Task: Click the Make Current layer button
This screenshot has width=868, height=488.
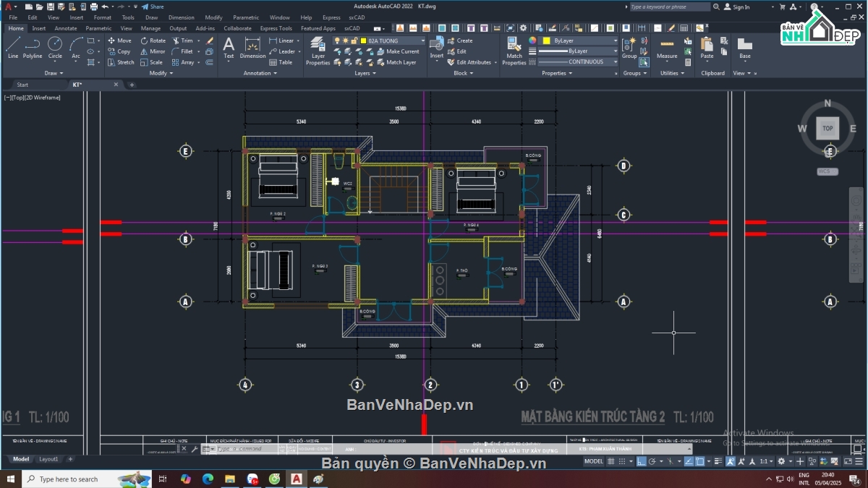Action: point(401,51)
